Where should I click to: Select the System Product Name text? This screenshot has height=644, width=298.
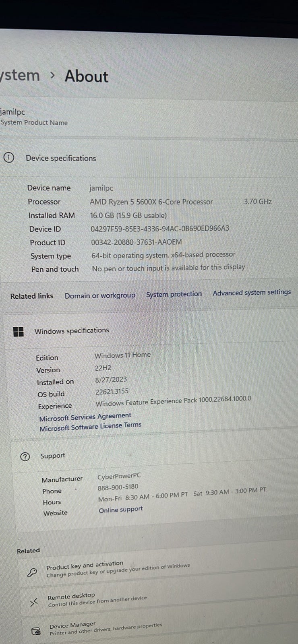click(x=34, y=123)
